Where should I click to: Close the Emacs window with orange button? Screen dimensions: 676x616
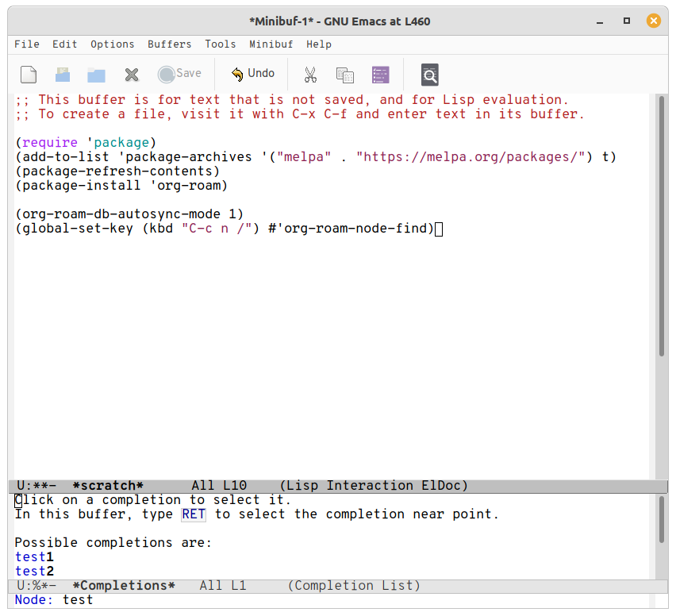click(654, 21)
